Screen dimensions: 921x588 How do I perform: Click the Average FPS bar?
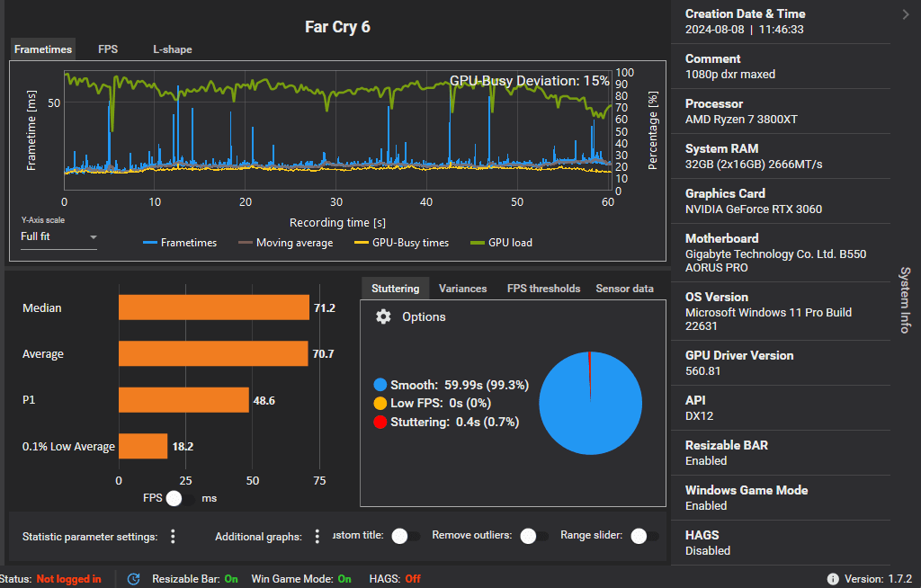point(213,353)
